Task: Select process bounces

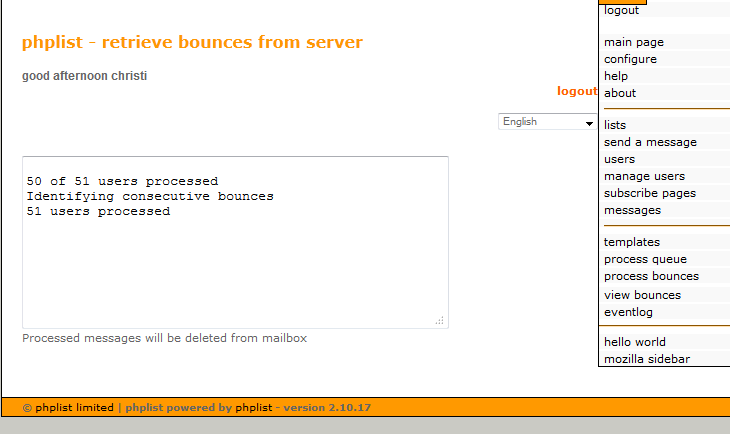Action: click(651, 276)
